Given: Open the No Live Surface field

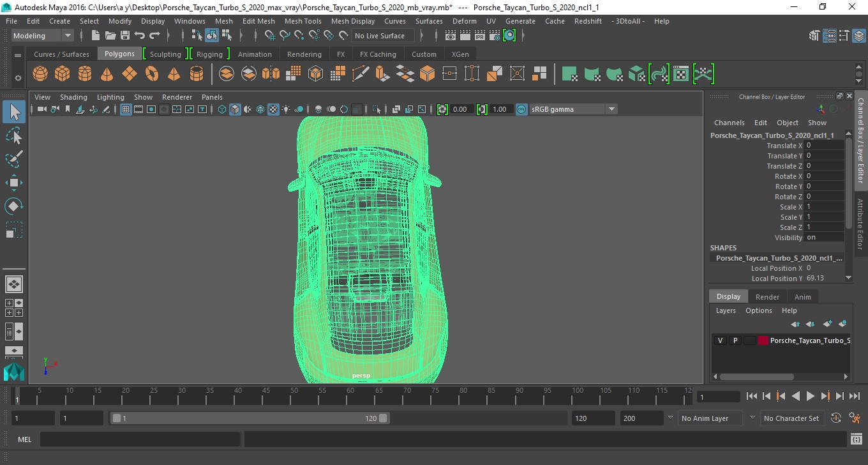Looking at the screenshot, I should 382,36.
